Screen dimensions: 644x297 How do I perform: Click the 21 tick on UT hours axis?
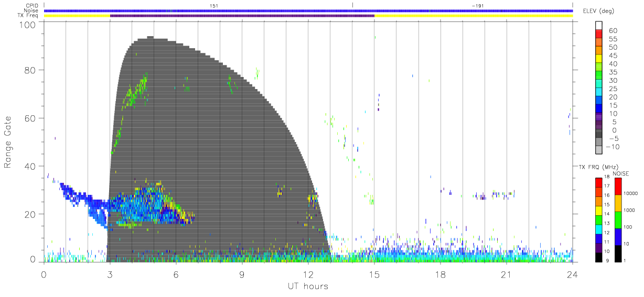point(507,274)
